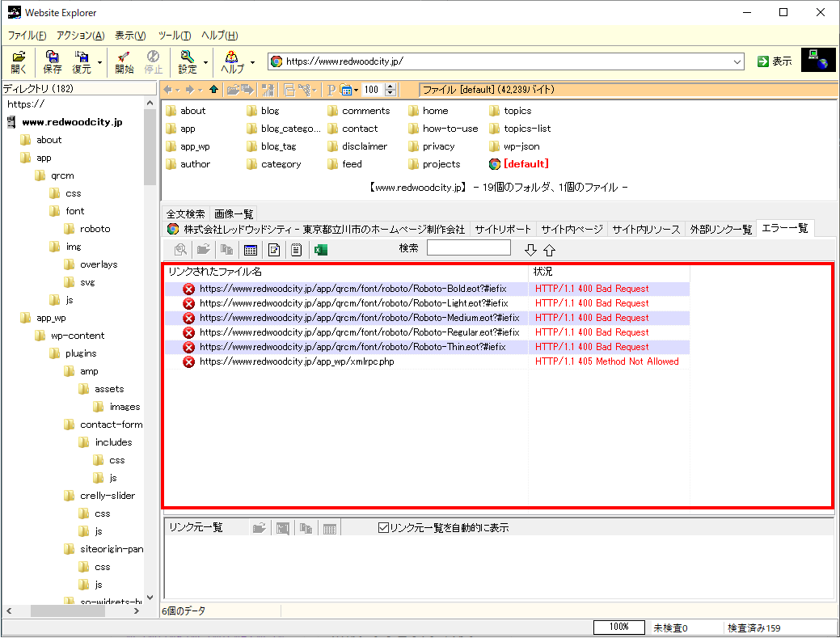Select the Roboto-Bold.eot error row

pos(427,289)
